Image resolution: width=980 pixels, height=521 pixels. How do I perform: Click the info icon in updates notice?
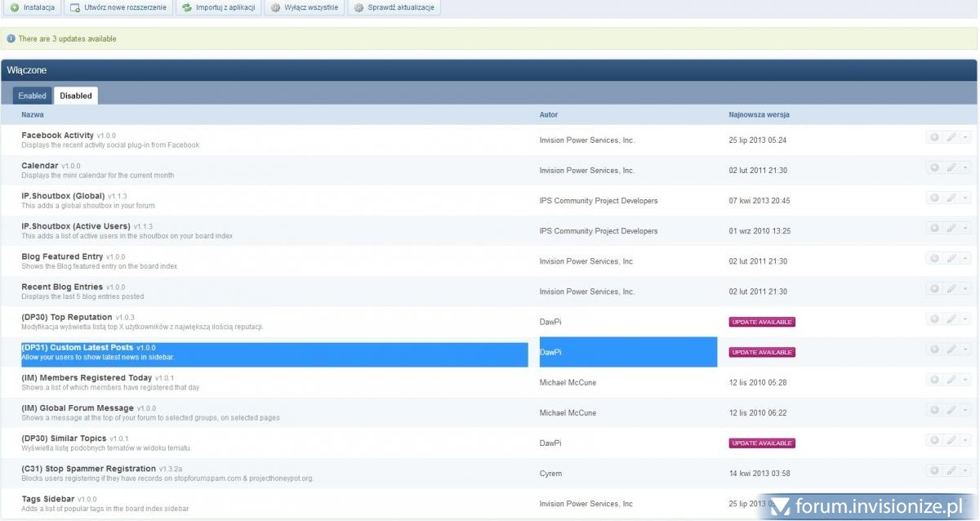pyautogui.click(x=11, y=38)
